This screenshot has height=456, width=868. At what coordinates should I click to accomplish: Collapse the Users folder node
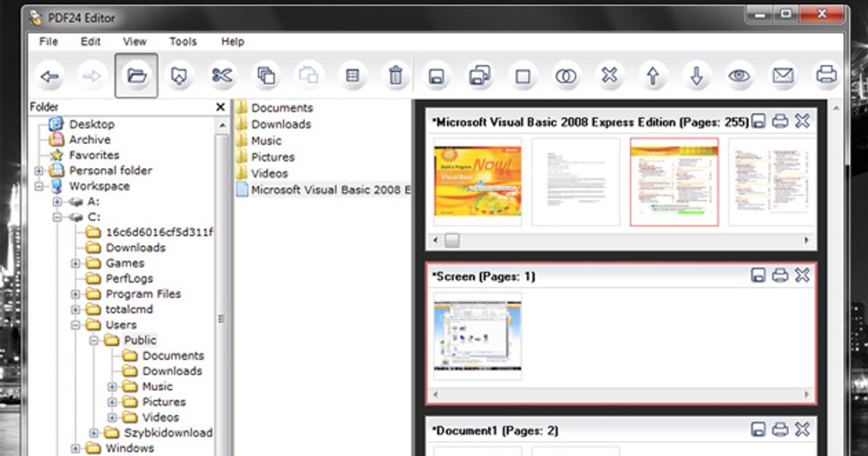click(75, 325)
